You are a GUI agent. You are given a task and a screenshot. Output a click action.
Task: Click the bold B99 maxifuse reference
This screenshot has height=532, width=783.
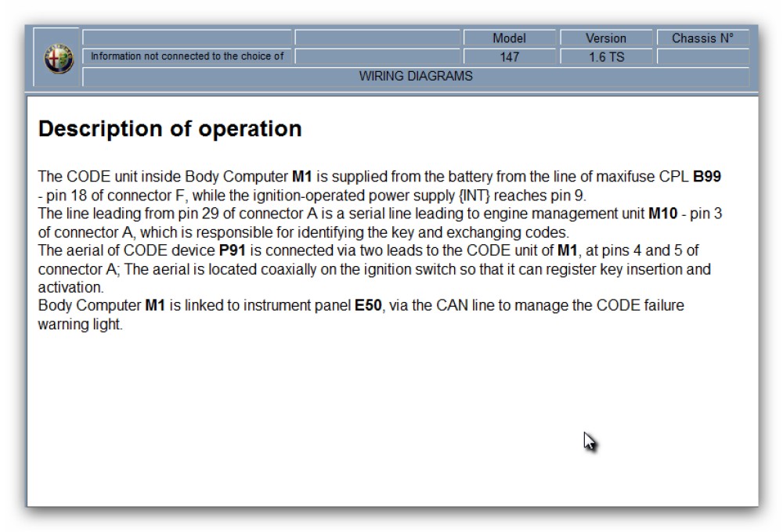pos(706,177)
